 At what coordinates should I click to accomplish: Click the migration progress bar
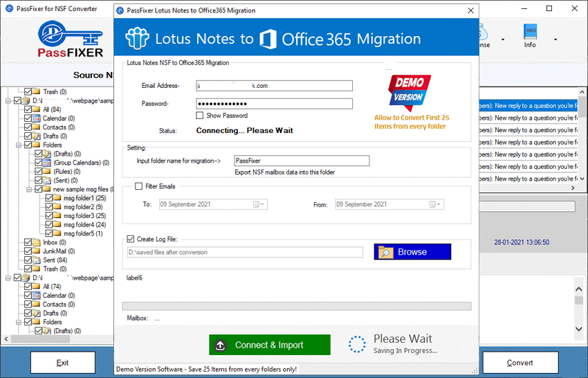point(297,306)
